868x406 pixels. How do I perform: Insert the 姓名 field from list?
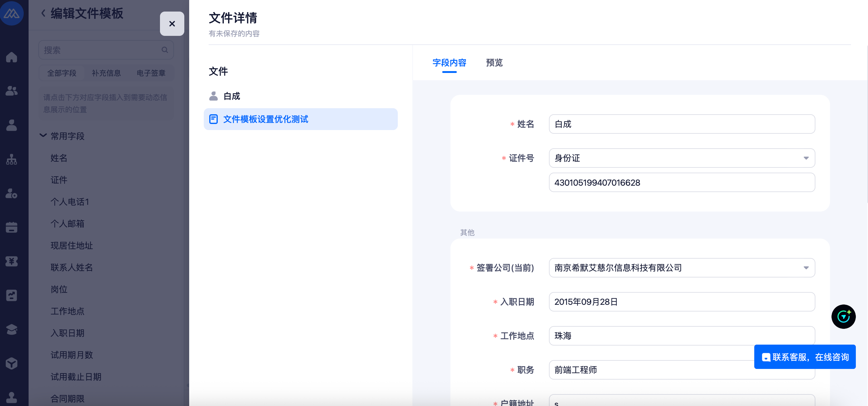pyautogui.click(x=59, y=158)
